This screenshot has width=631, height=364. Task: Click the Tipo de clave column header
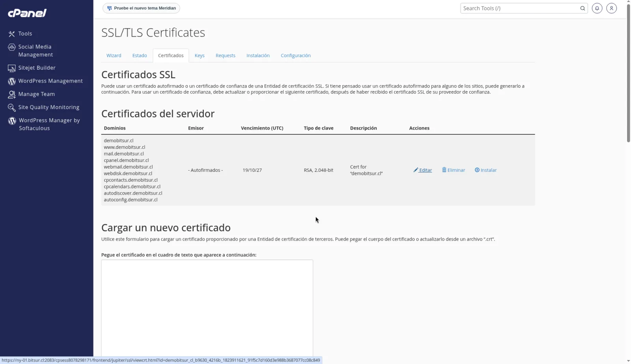coord(319,128)
